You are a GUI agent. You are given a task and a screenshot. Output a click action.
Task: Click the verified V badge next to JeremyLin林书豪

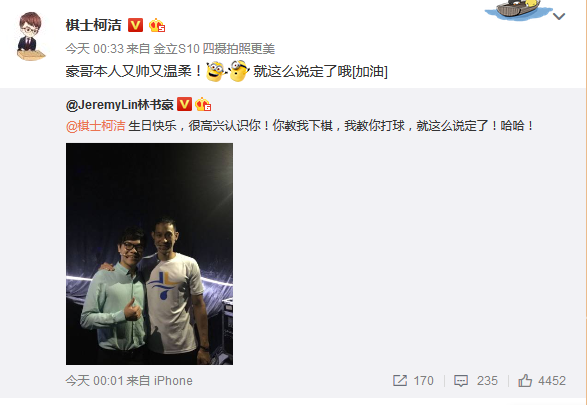click(x=184, y=104)
